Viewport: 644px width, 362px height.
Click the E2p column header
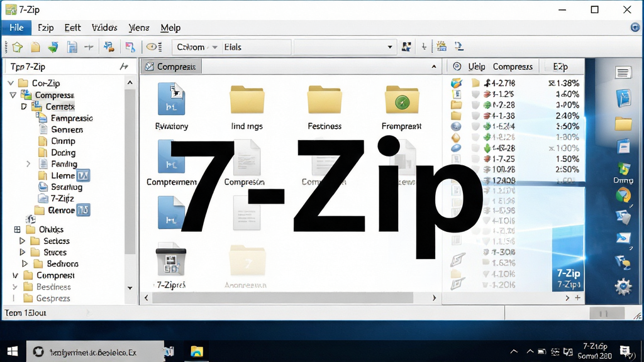tap(560, 67)
